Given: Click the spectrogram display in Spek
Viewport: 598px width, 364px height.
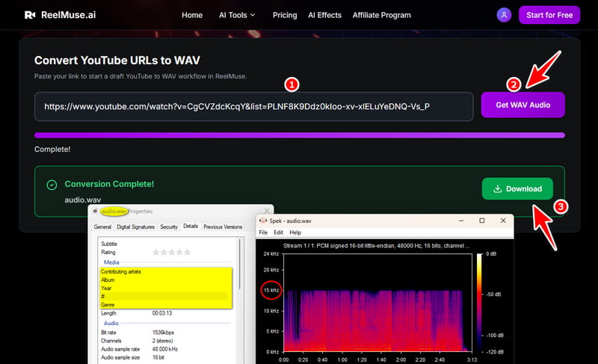Looking at the screenshot, I should coord(377,303).
